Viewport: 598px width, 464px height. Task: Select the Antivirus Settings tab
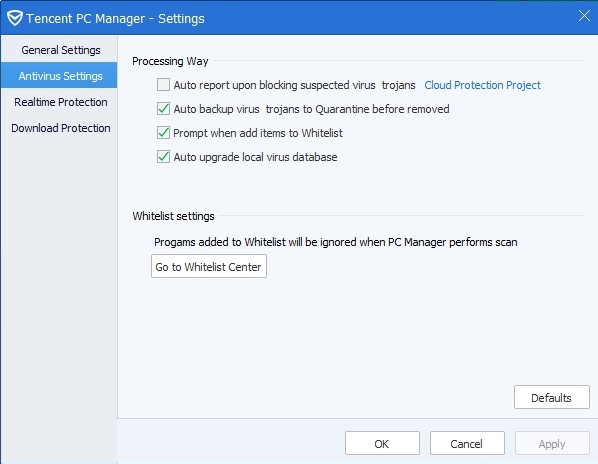click(61, 76)
